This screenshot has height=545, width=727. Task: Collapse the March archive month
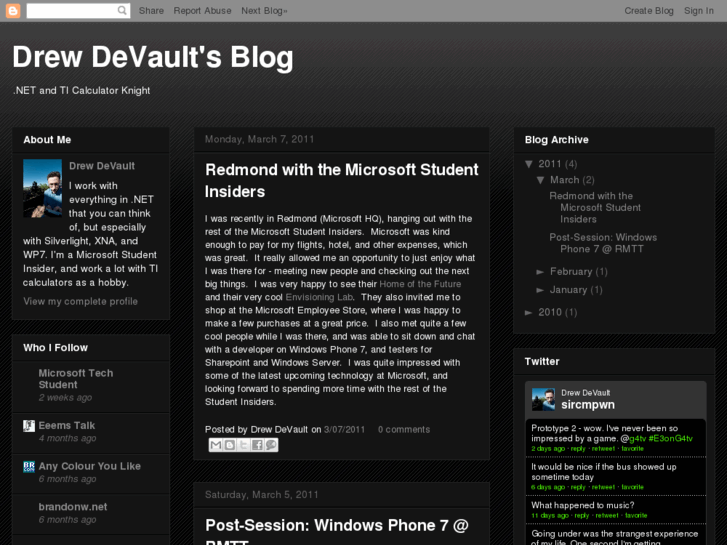[x=541, y=180]
